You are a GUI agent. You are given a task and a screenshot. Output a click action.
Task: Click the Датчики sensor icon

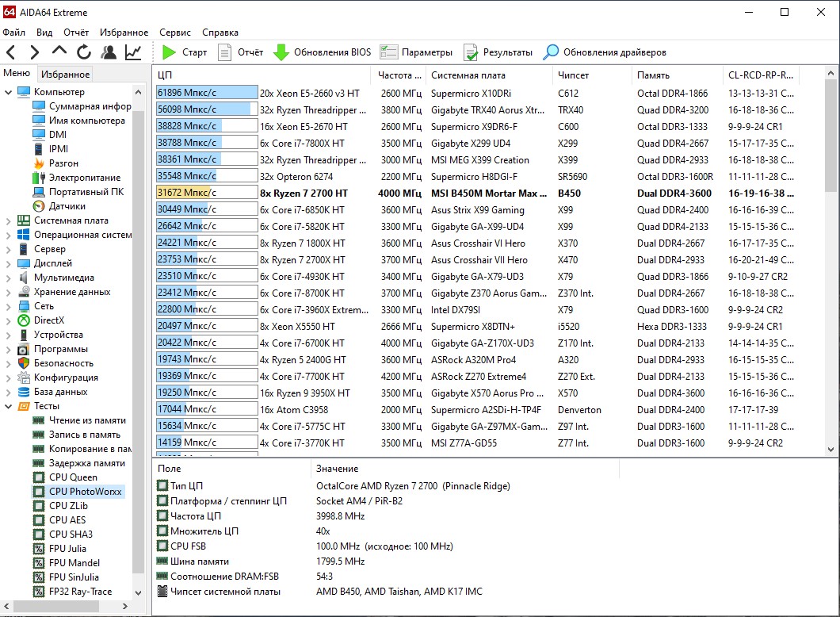(x=39, y=206)
